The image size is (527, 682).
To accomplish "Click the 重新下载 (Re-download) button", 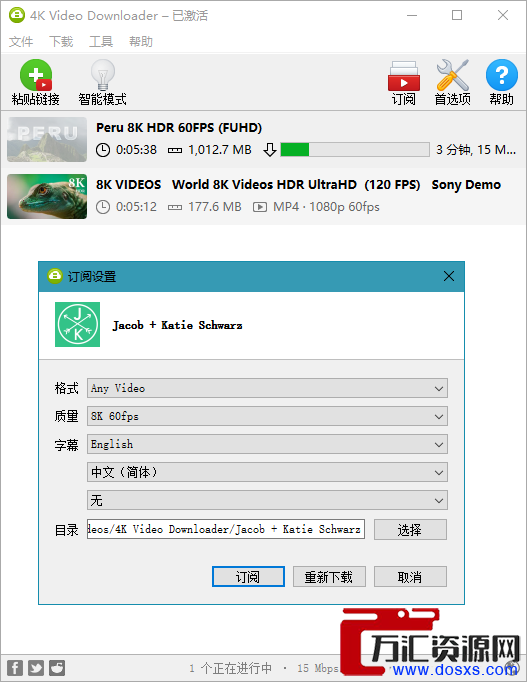I will (329, 577).
